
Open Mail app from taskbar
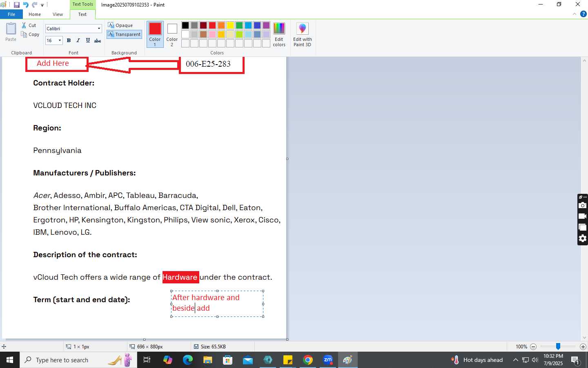(248, 360)
